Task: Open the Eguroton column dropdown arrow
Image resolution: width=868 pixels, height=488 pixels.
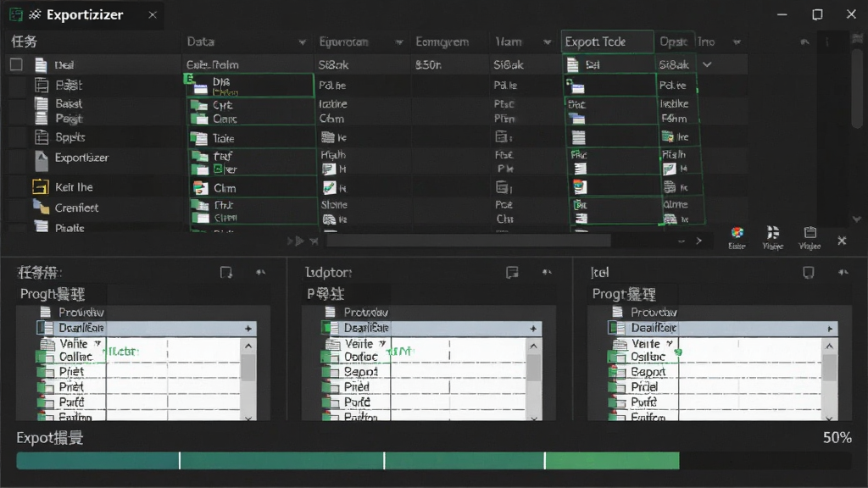Action: coord(399,42)
